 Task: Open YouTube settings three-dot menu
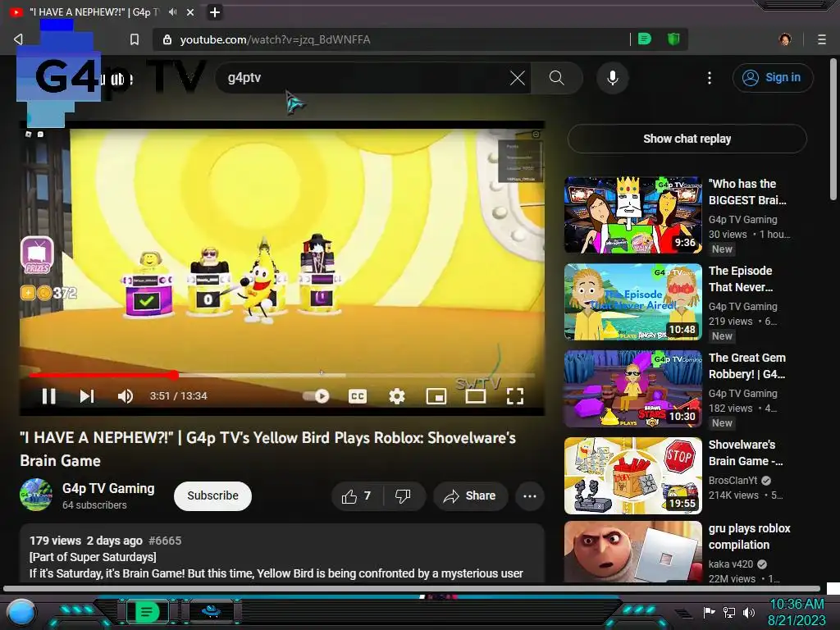710,78
